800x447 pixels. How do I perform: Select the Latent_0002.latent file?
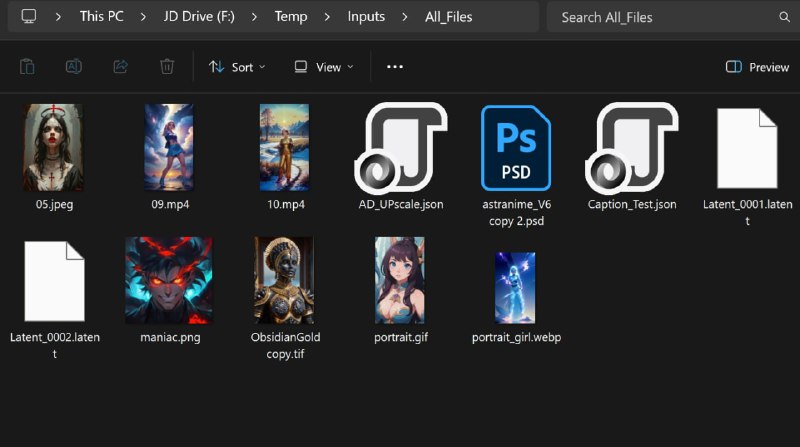pos(53,281)
